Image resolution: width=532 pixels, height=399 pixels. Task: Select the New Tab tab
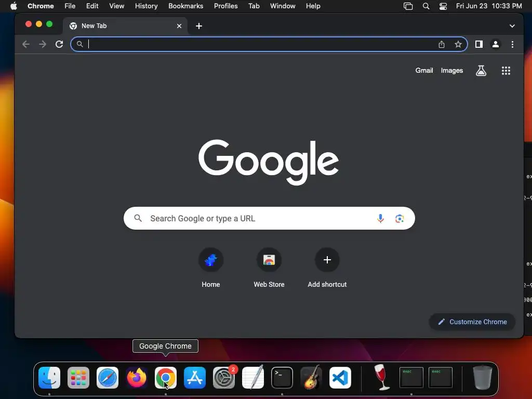(125, 26)
